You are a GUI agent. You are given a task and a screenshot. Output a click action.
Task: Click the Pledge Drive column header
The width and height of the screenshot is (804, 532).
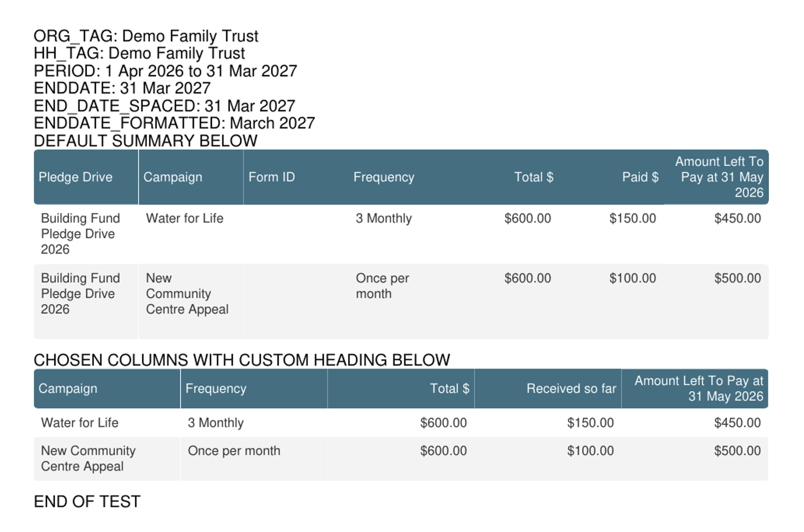(75, 178)
